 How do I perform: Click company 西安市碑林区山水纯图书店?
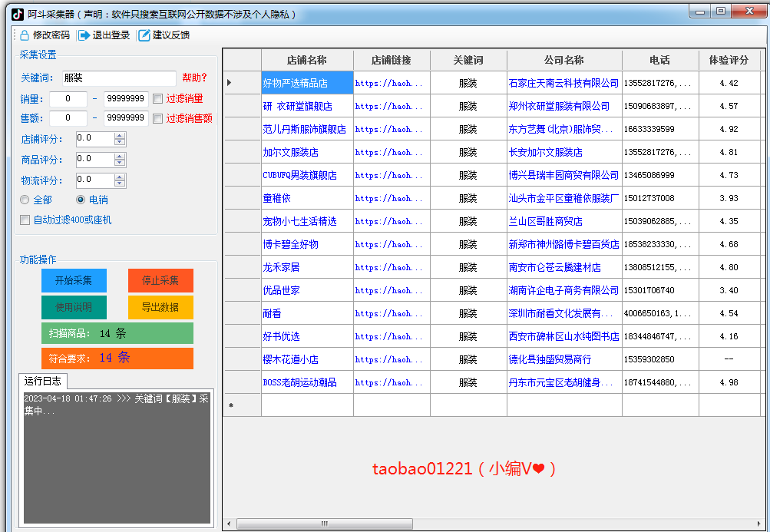(563, 336)
